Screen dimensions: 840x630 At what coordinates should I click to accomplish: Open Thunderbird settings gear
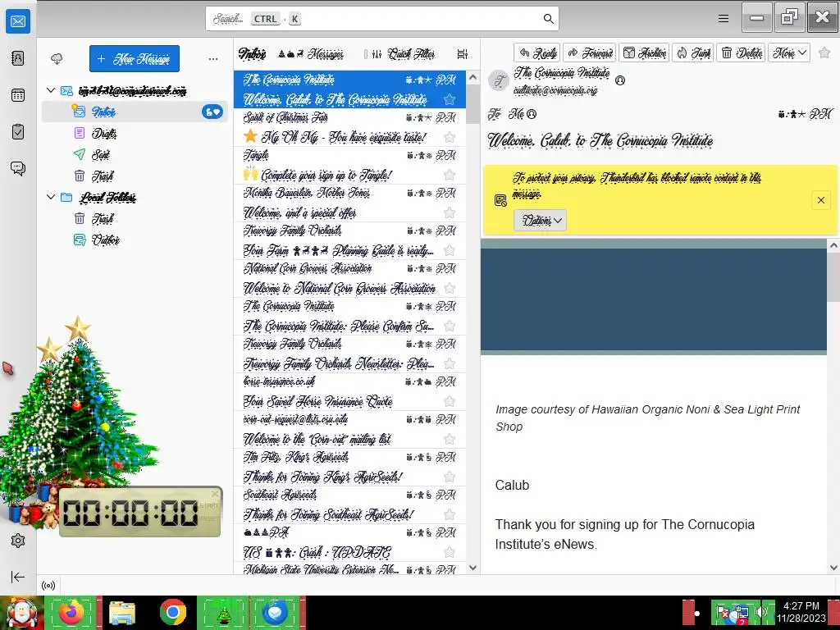click(x=18, y=541)
